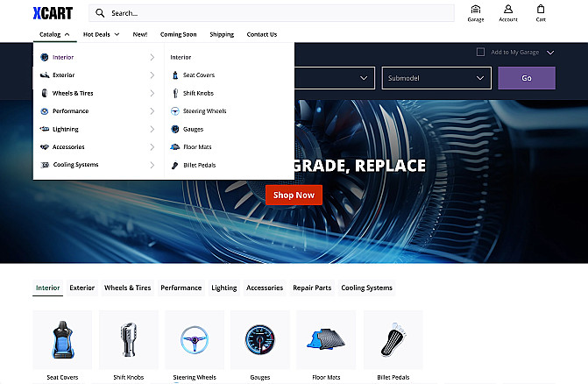588x384 pixels.
Task: Open the Account icon
Action: tap(508, 13)
